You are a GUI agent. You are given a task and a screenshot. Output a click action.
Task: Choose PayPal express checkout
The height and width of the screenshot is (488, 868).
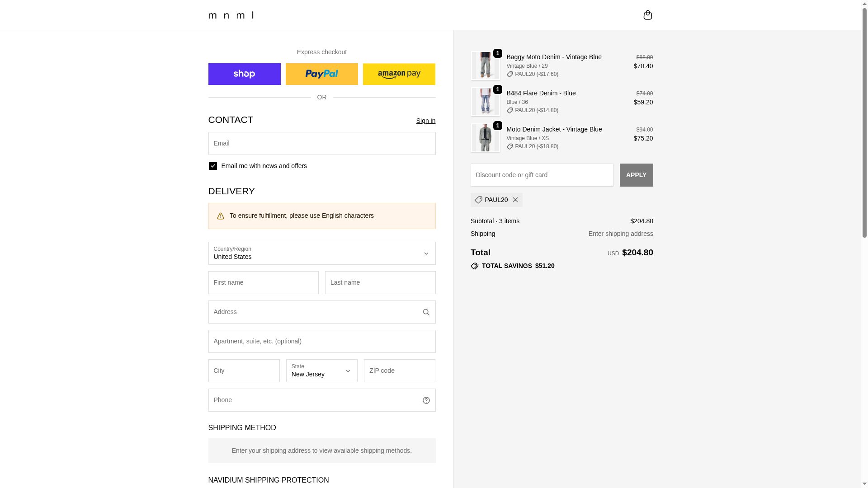(x=321, y=74)
